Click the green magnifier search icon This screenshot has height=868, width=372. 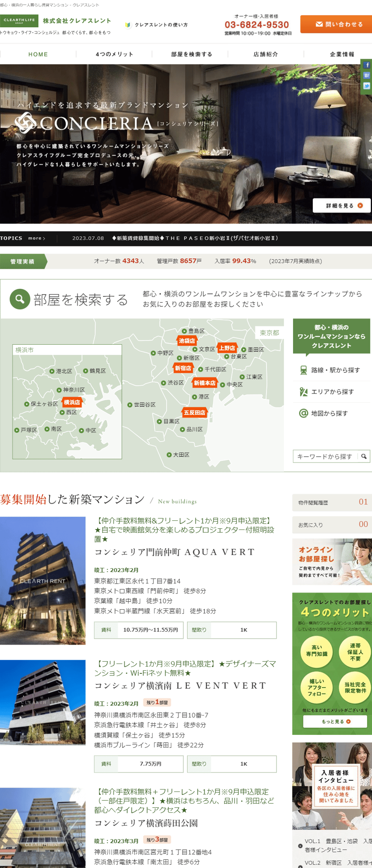point(20,299)
